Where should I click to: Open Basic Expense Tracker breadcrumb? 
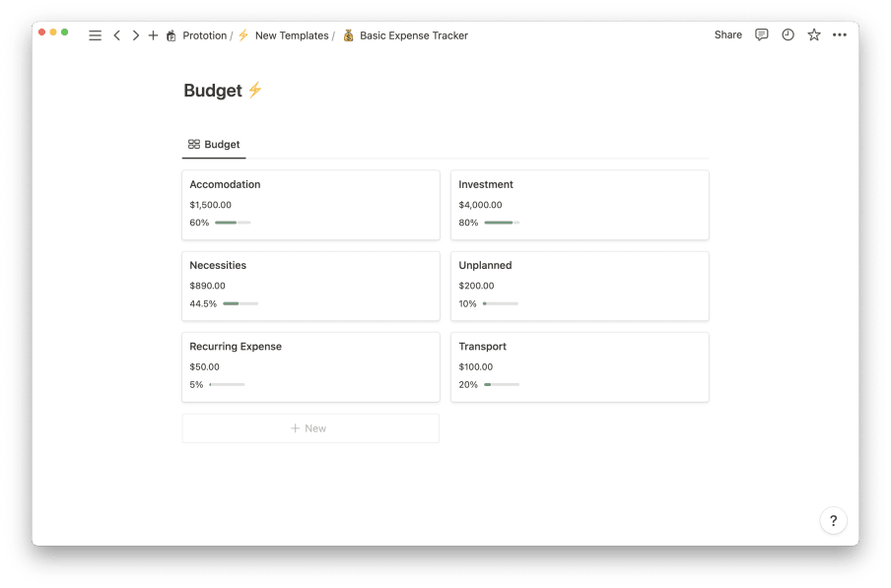414,35
